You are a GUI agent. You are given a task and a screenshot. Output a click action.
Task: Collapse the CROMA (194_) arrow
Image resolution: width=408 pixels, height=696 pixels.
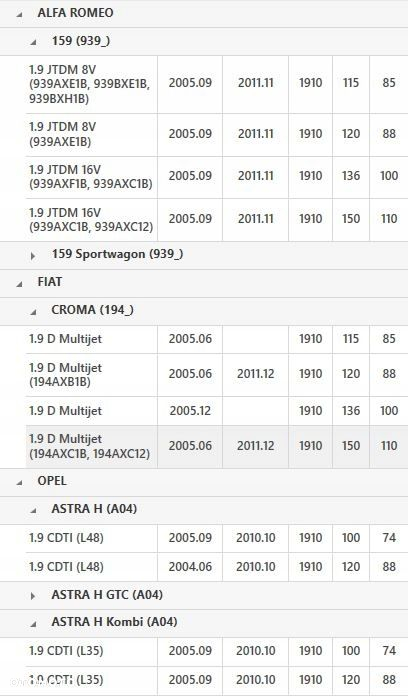(x=33, y=312)
